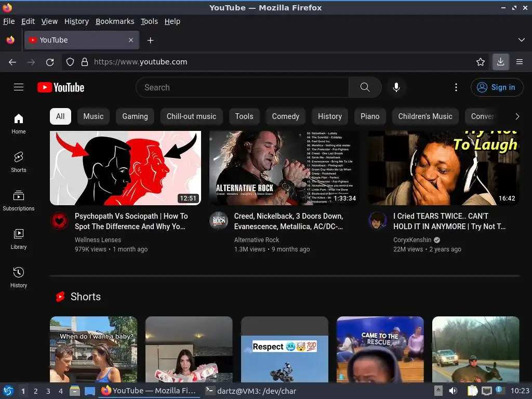Open Firefox View pinned icon
Screen dimensions: 532x399
click(x=10, y=40)
